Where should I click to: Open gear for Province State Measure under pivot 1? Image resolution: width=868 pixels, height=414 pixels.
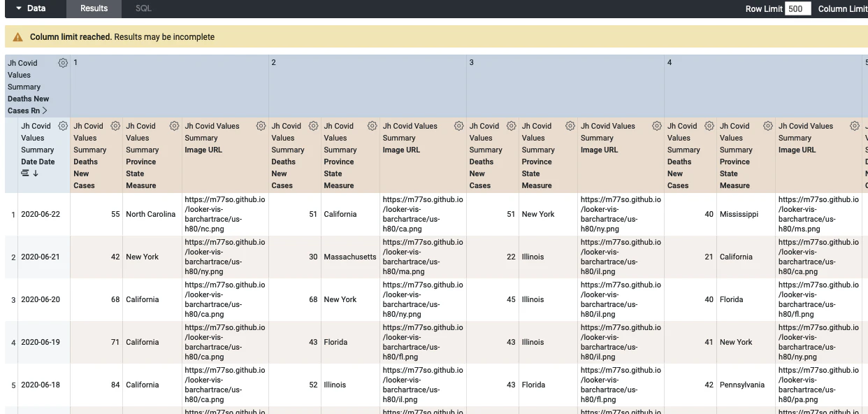[x=174, y=126]
